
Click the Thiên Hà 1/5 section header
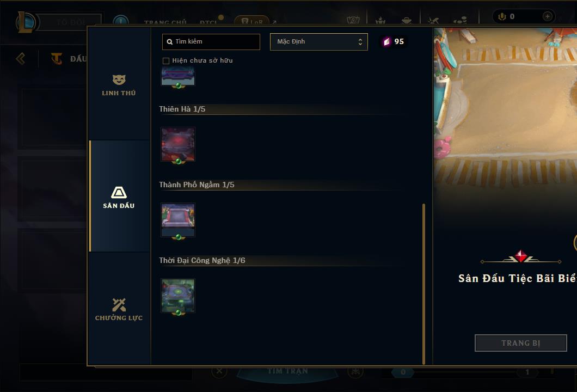(182, 109)
